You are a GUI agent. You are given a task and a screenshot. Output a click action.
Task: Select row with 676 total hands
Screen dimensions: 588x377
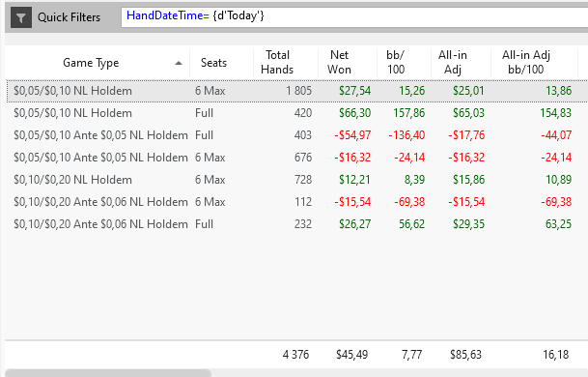pos(297,158)
